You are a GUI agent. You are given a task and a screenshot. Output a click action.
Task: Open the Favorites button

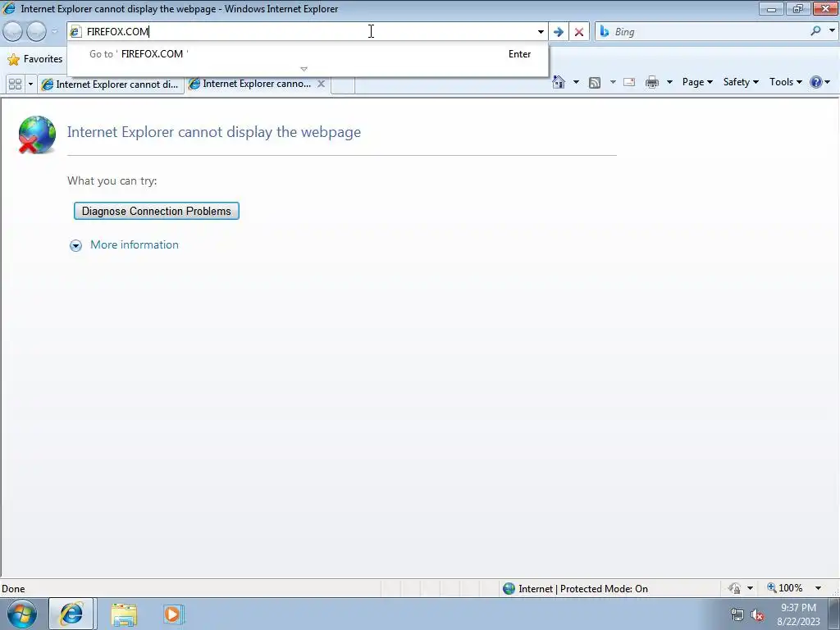click(x=35, y=59)
